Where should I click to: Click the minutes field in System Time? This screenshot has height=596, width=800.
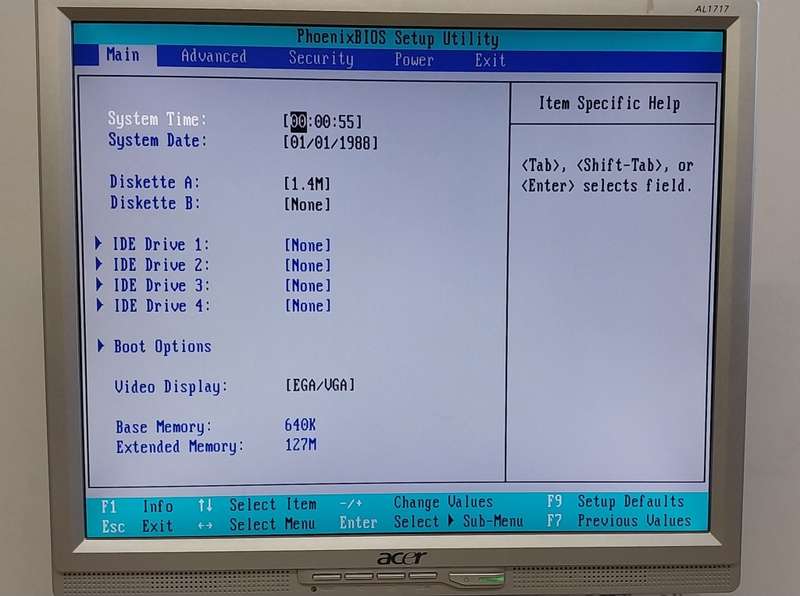(322, 121)
